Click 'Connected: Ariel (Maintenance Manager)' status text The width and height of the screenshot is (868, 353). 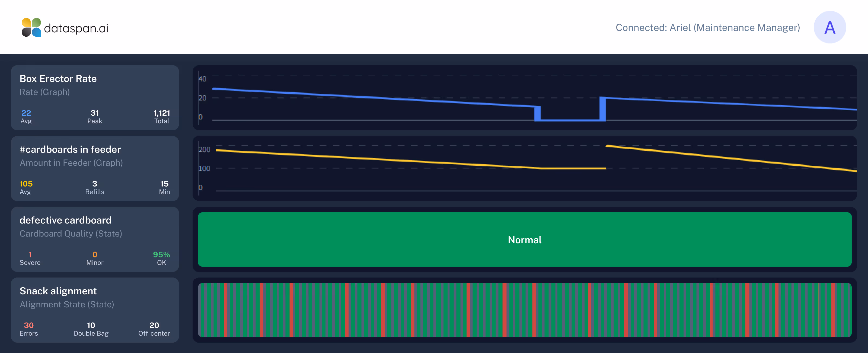click(x=708, y=27)
